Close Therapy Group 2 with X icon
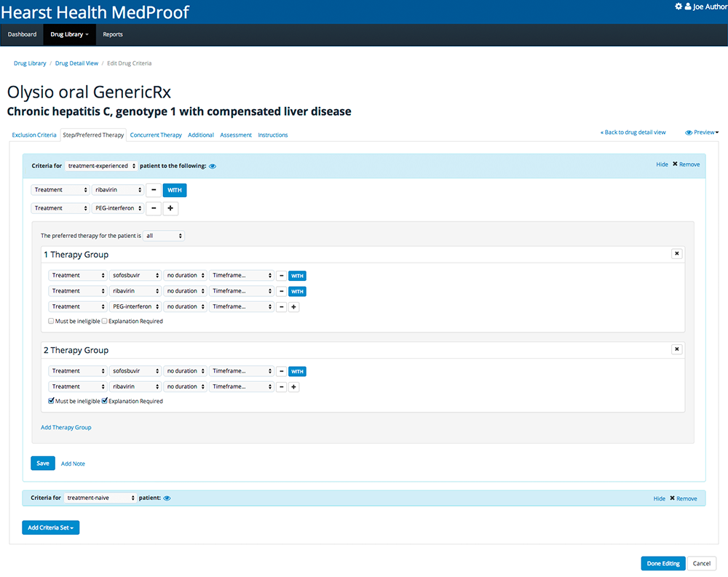Viewport: 728px width, 577px height. (676, 349)
